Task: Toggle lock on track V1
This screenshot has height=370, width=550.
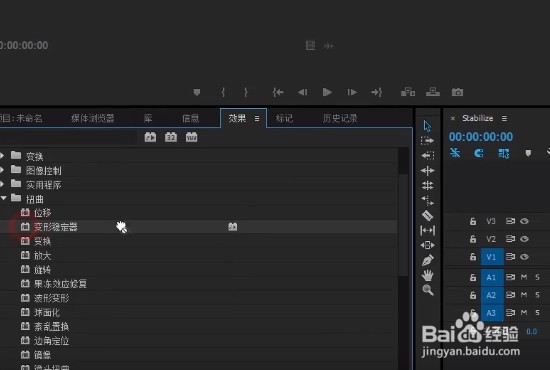Action: pyautogui.click(x=473, y=257)
